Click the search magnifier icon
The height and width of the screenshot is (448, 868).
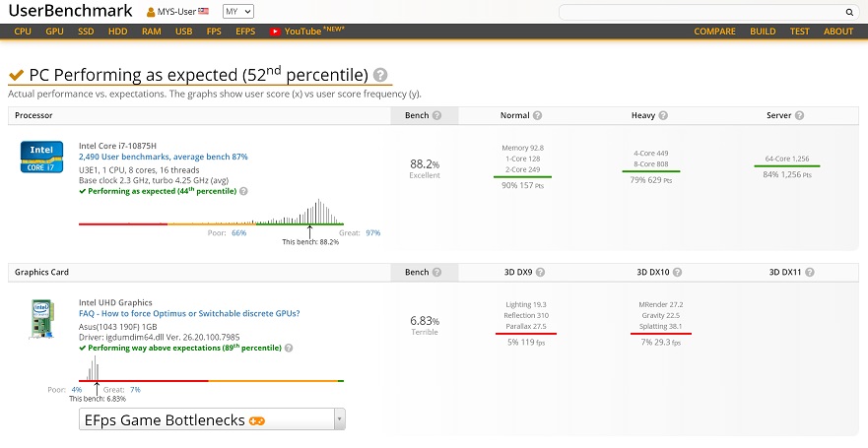849,12
